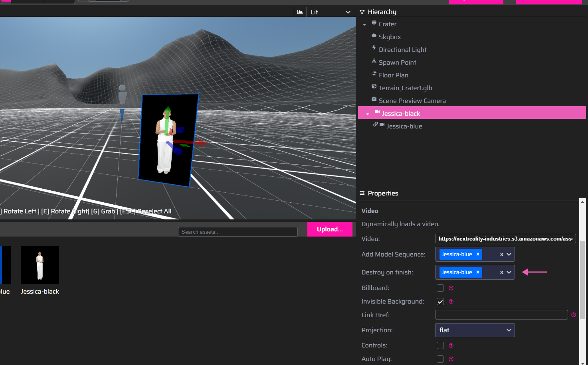Remove Jessica-blue tag from Add Model Sequence
588x365 pixels.
tap(478, 254)
